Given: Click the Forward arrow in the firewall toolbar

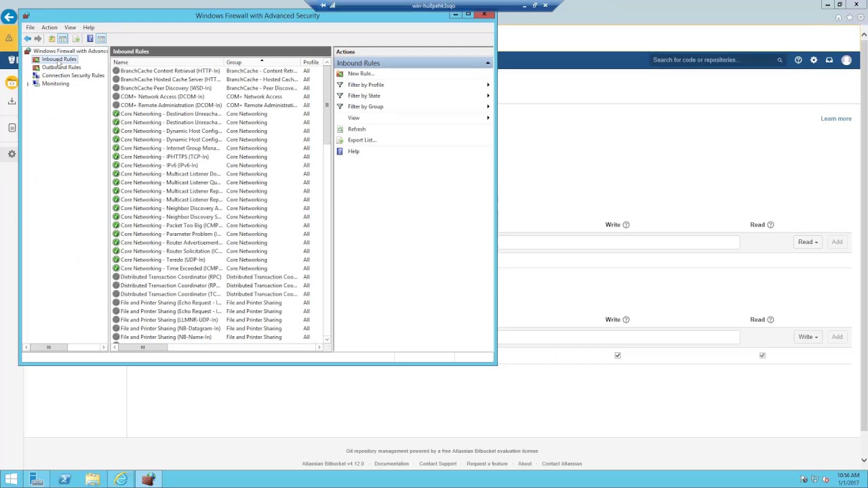Looking at the screenshot, I should point(38,39).
